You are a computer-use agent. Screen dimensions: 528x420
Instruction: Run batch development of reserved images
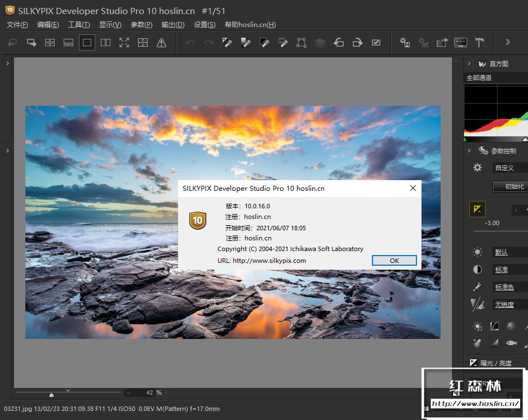click(x=423, y=43)
